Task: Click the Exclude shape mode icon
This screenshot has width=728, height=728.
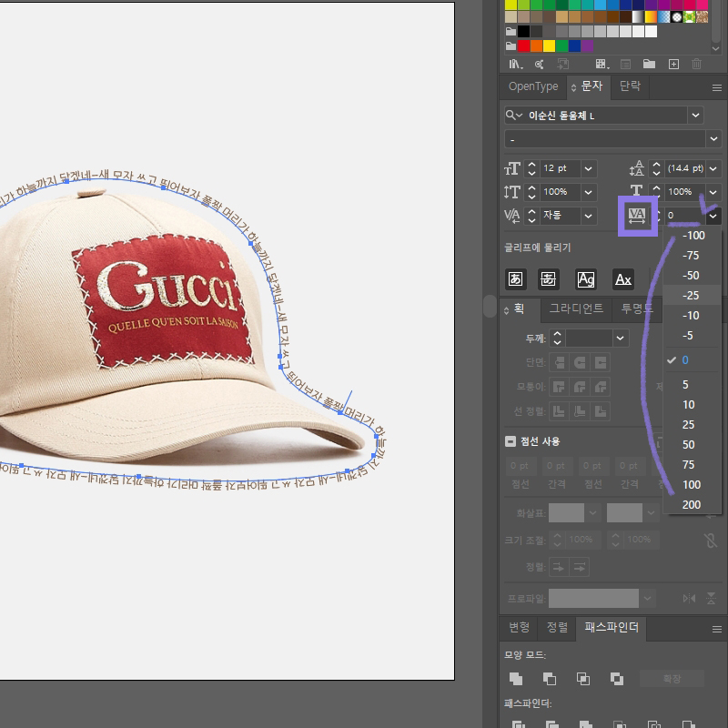Action: [x=617, y=679]
